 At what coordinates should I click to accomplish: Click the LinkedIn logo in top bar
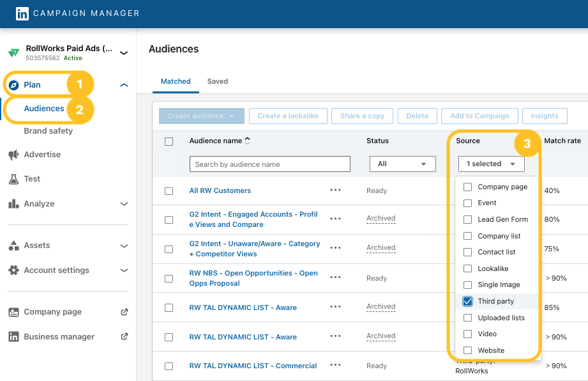[x=22, y=13]
